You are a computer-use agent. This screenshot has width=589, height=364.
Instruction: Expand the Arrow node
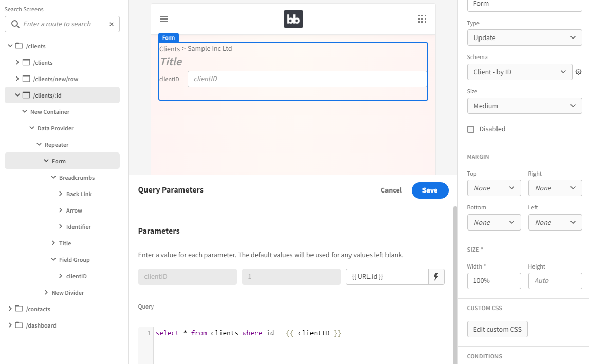pyautogui.click(x=61, y=210)
